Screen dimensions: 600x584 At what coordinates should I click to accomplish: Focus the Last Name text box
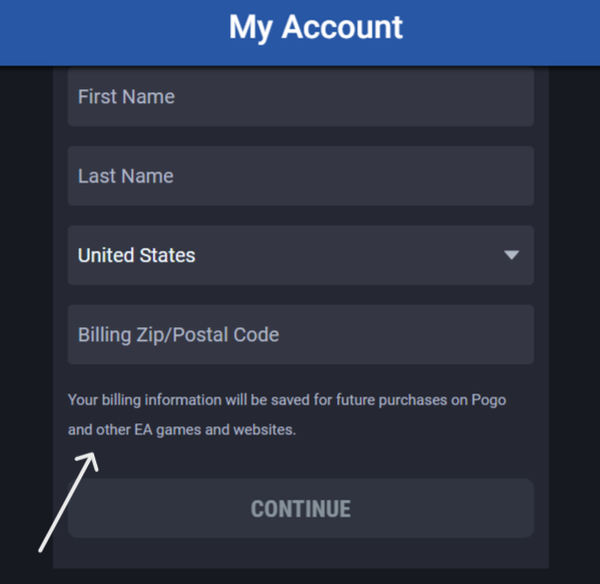[x=300, y=176]
